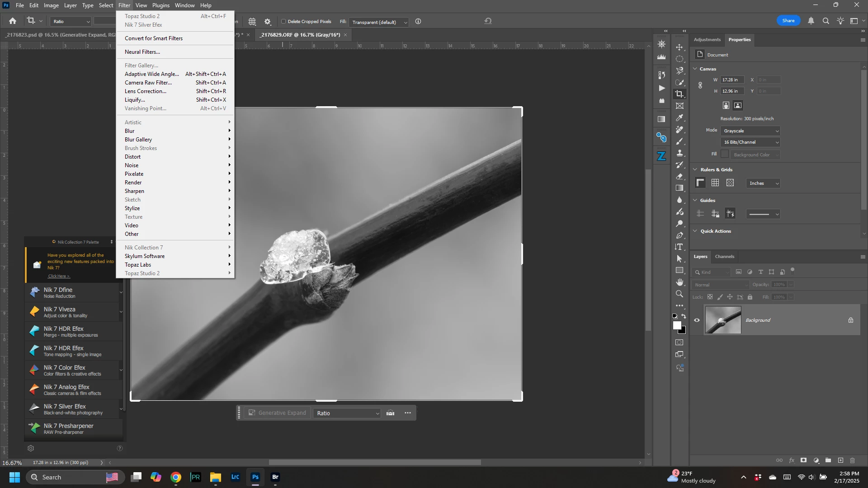868x488 pixels.
Task: Toggle the pixel grid button in Rulers & Grids
Action: point(730,183)
